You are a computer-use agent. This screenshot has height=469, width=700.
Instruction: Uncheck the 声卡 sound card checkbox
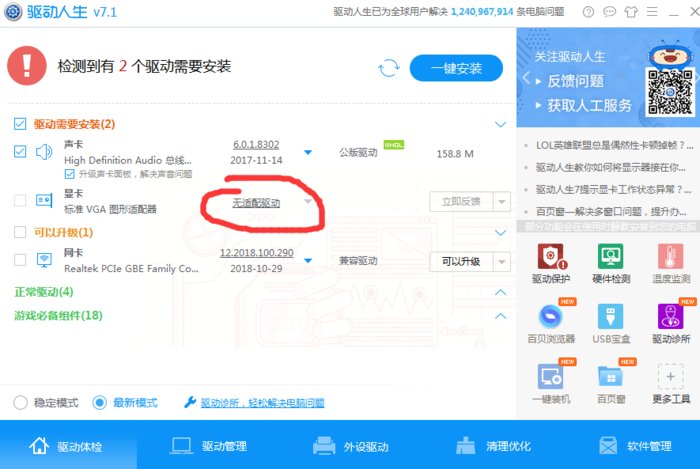tap(20, 151)
